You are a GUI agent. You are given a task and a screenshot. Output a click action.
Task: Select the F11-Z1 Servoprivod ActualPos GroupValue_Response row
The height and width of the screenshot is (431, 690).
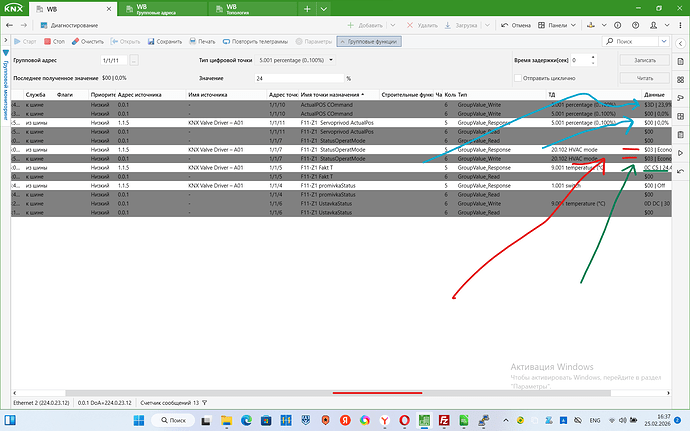pyautogui.click(x=341, y=123)
